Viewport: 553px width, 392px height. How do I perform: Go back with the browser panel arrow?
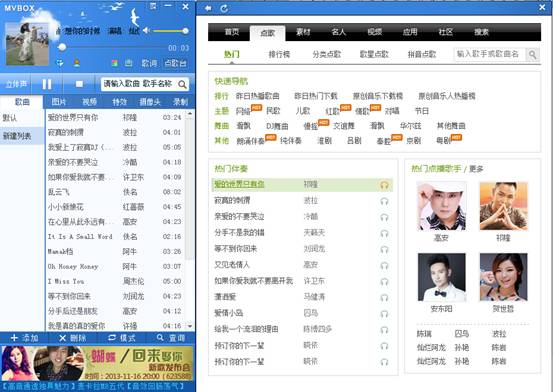click(x=208, y=8)
